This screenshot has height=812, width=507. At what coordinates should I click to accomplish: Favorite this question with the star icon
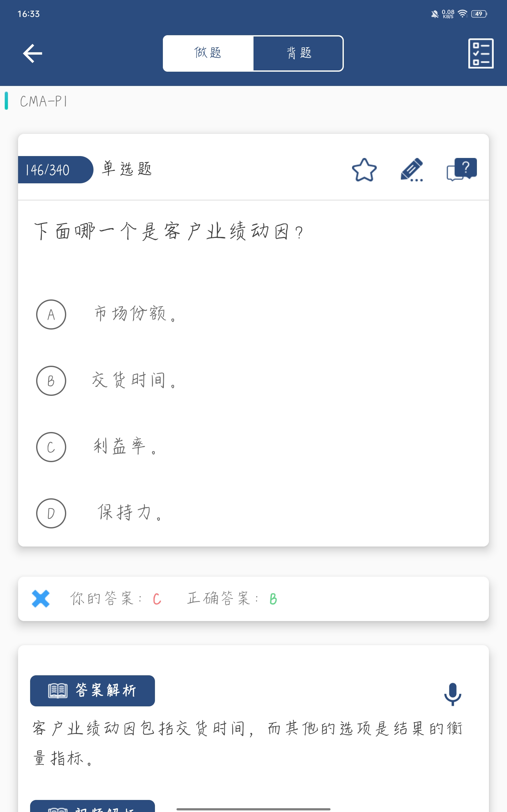pyautogui.click(x=364, y=170)
